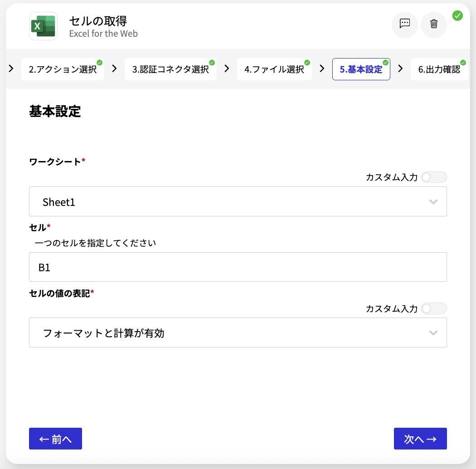476x469 pixels.
Task: Click the Excel for the Web subtitle
Action: pyautogui.click(x=103, y=34)
